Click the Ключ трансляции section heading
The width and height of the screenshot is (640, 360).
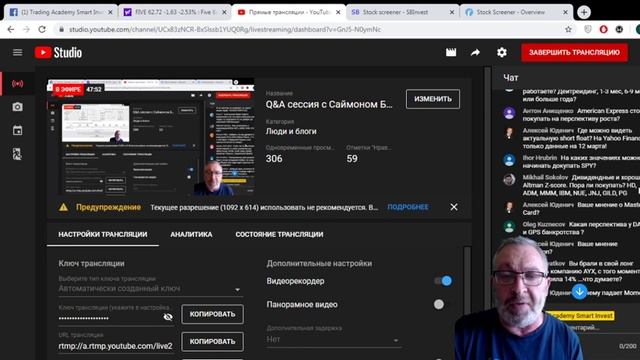point(91,263)
